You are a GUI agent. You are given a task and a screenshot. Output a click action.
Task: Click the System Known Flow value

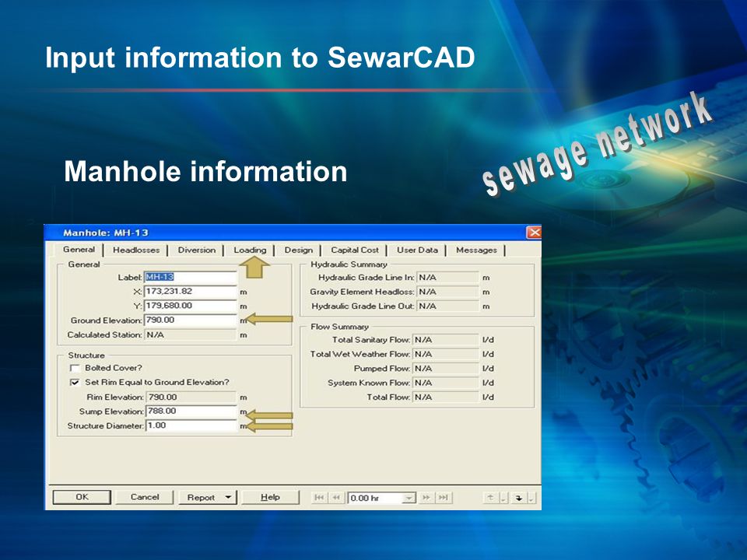tap(445, 383)
